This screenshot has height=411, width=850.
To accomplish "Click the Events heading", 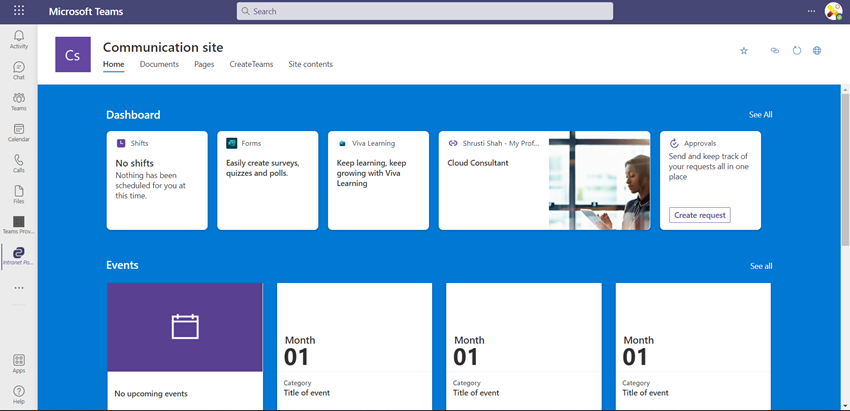I will tap(123, 265).
